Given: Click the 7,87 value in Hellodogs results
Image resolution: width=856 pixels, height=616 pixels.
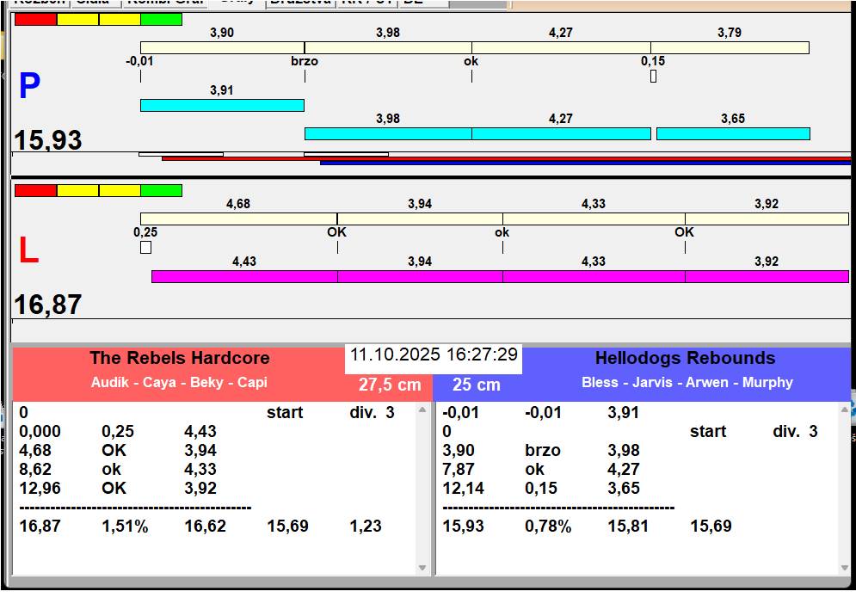Looking at the screenshot, I should tap(459, 469).
